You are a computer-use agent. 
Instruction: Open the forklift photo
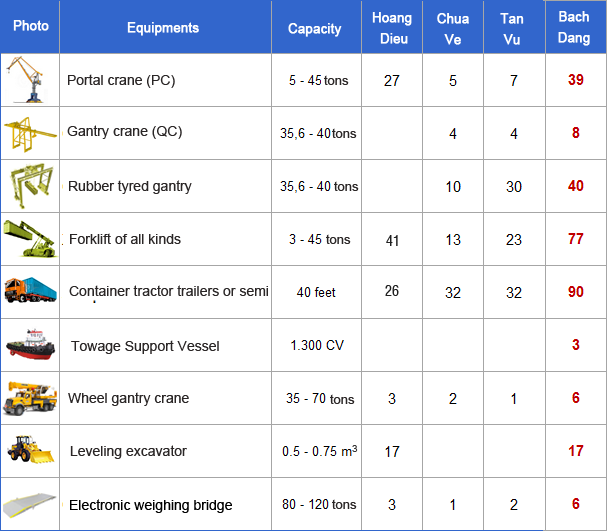point(29,239)
